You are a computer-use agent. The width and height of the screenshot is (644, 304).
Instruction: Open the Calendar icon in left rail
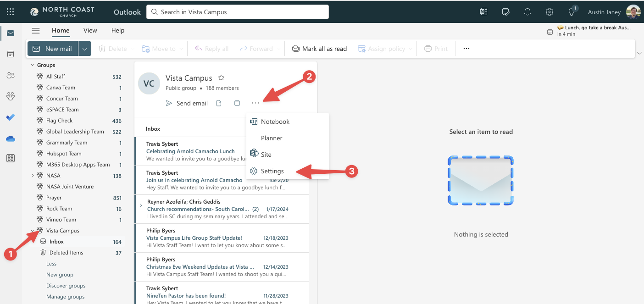tap(10, 54)
